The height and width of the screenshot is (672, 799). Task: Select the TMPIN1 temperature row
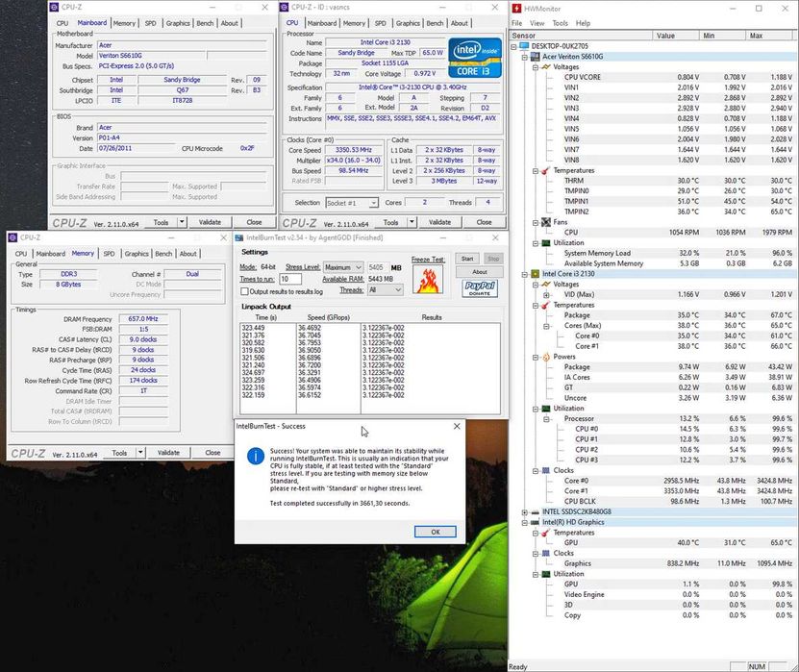[678, 201]
